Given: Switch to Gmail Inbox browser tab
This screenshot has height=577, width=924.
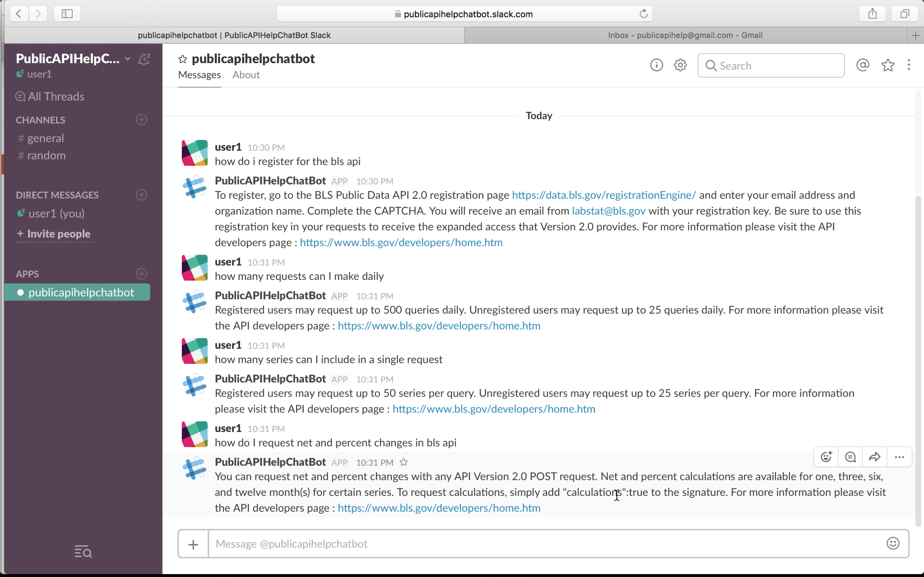Looking at the screenshot, I should pos(685,35).
